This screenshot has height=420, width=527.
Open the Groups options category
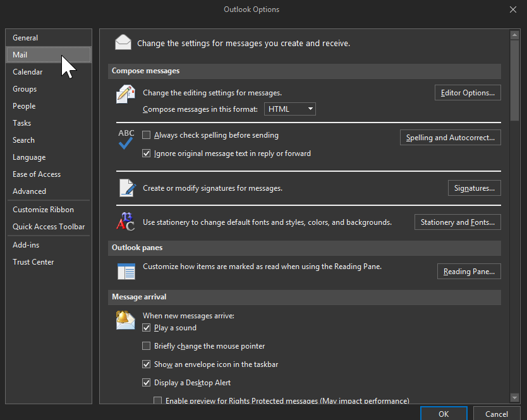point(49,89)
